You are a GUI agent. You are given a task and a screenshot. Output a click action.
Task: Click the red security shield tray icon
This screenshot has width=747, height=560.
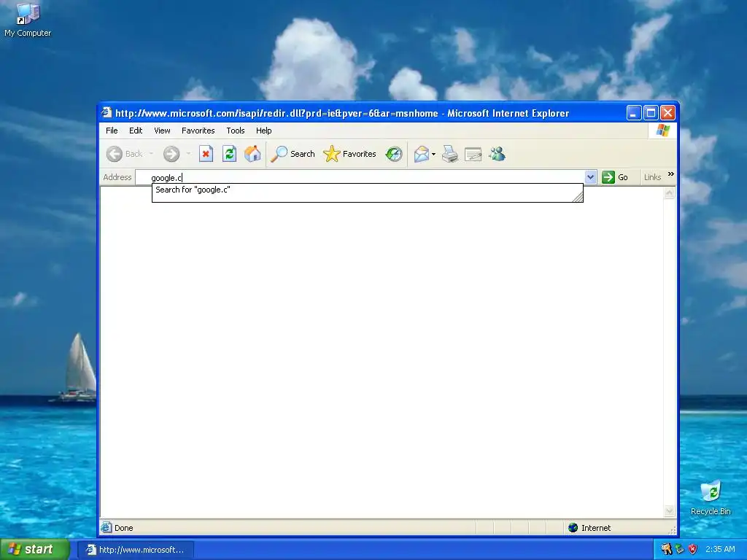(693, 549)
